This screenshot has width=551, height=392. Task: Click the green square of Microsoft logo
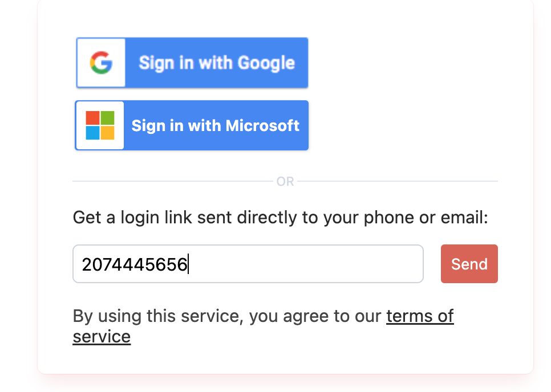pos(107,118)
